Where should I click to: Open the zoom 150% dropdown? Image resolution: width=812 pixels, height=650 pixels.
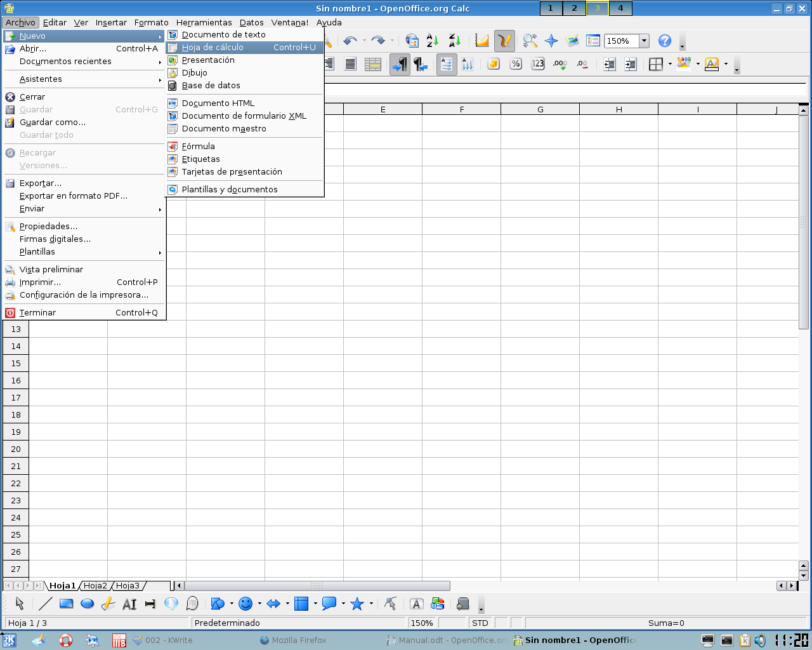tap(644, 41)
